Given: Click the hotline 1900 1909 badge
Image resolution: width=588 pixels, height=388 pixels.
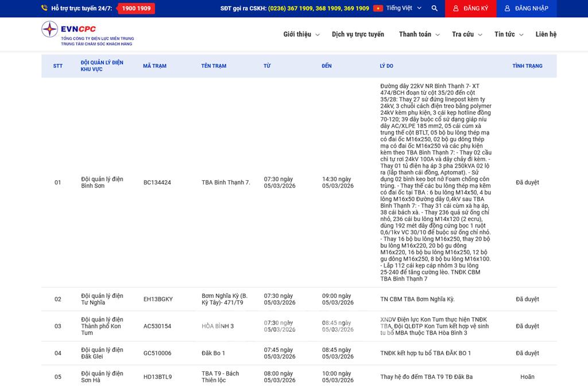Looking at the screenshot, I should pyautogui.click(x=136, y=9).
